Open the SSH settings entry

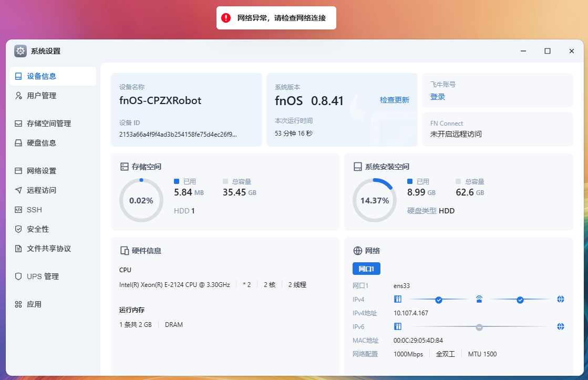(53, 210)
